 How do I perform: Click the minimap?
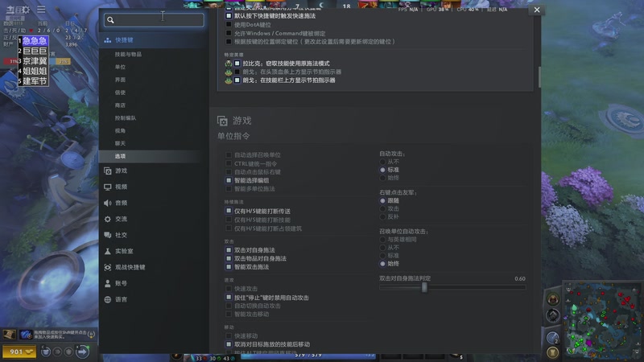[x=602, y=319]
